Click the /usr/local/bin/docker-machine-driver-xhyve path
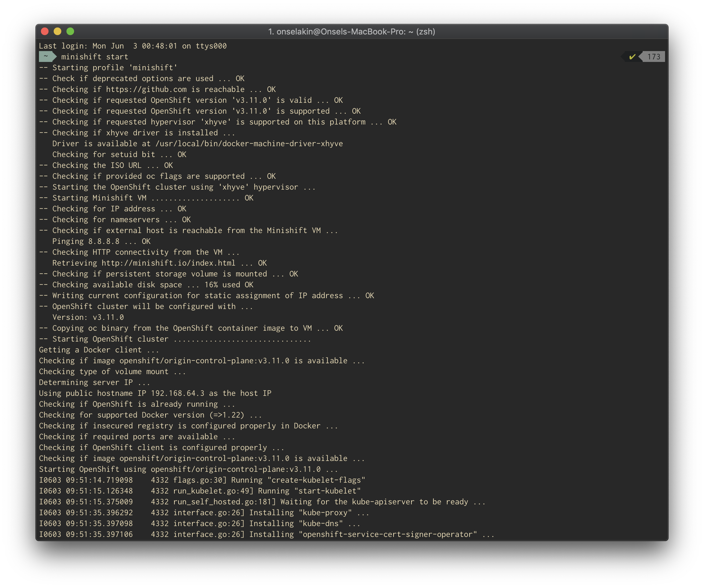704x588 pixels. (x=249, y=144)
